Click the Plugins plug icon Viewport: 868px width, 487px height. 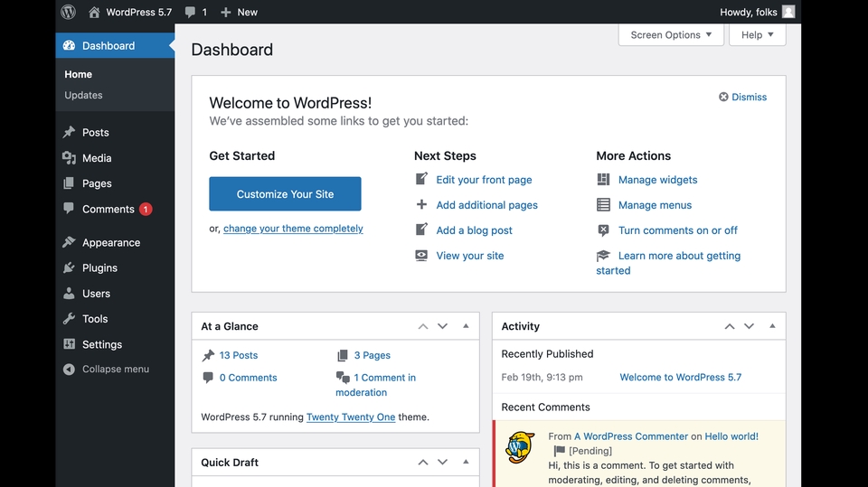pyautogui.click(x=69, y=267)
